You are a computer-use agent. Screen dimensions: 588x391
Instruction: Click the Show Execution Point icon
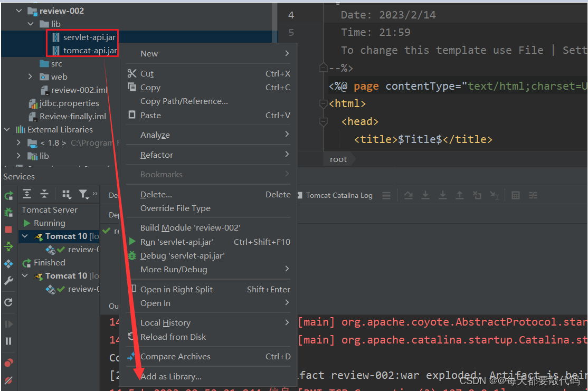(409, 195)
